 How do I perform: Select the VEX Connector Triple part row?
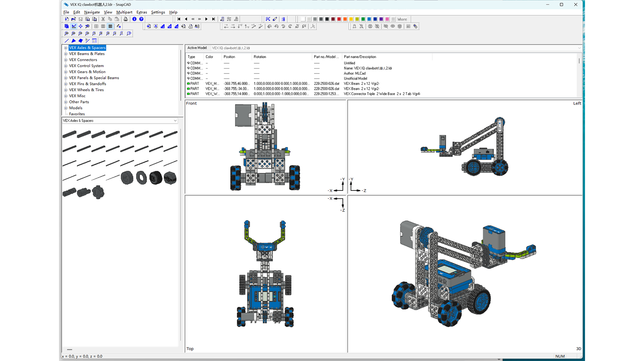pos(382,94)
